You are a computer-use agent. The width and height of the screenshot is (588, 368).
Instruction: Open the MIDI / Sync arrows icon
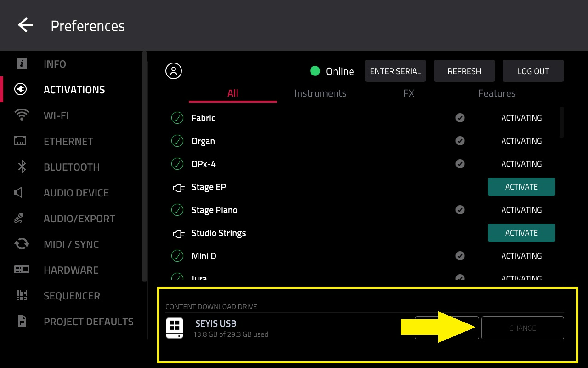coord(22,244)
